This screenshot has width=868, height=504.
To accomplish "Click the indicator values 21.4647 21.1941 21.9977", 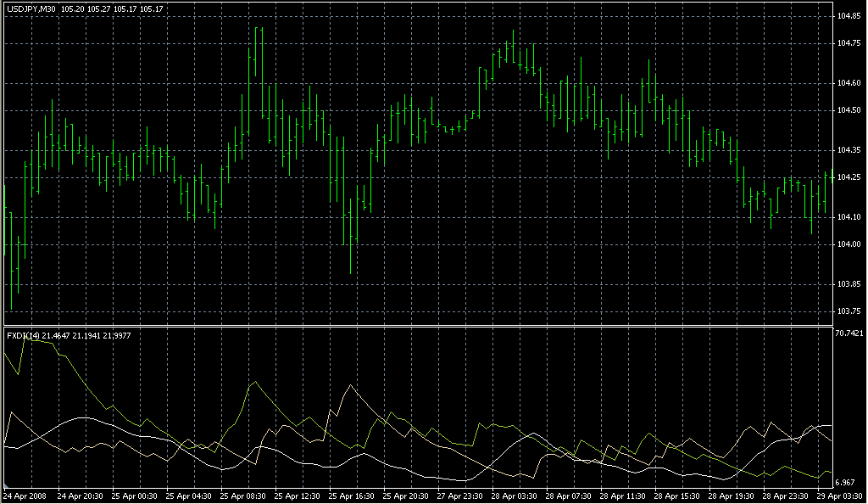I will point(86,336).
